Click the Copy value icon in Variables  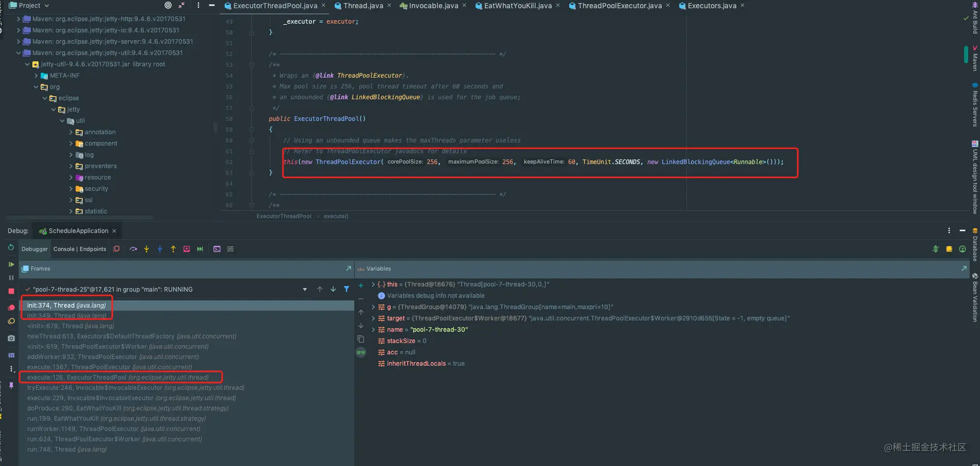[x=361, y=339]
